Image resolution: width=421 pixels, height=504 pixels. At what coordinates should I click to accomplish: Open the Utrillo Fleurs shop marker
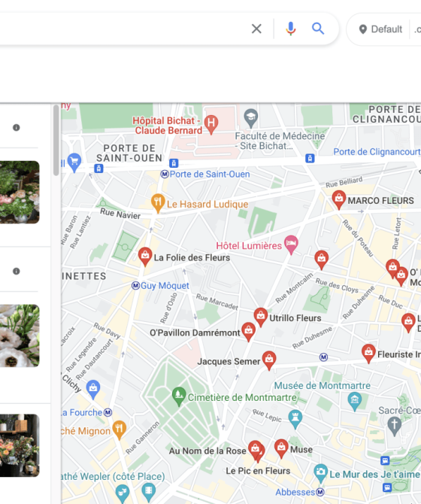pos(260,317)
